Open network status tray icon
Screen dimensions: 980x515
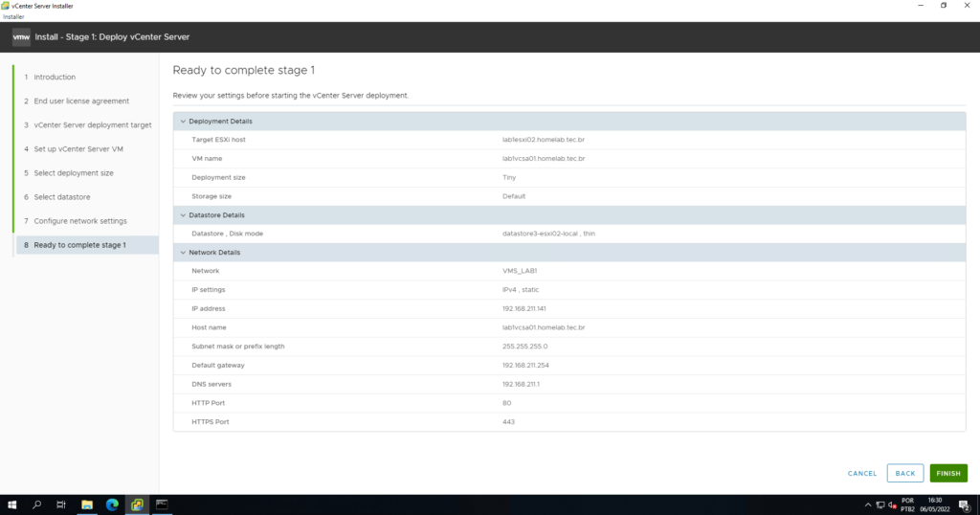click(880, 505)
